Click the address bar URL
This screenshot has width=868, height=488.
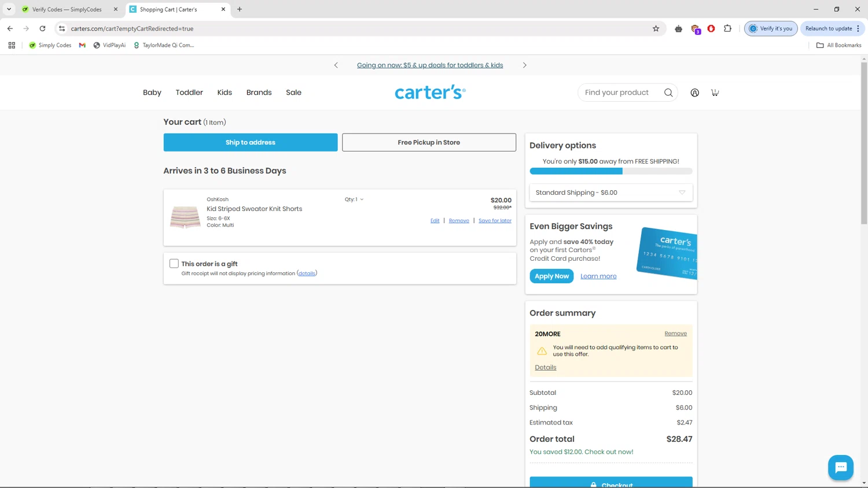132,28
